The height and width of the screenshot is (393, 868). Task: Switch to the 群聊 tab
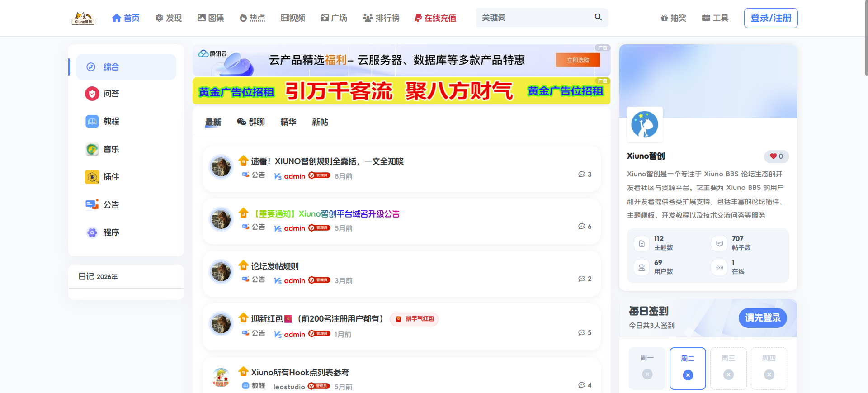pos(251,122)
